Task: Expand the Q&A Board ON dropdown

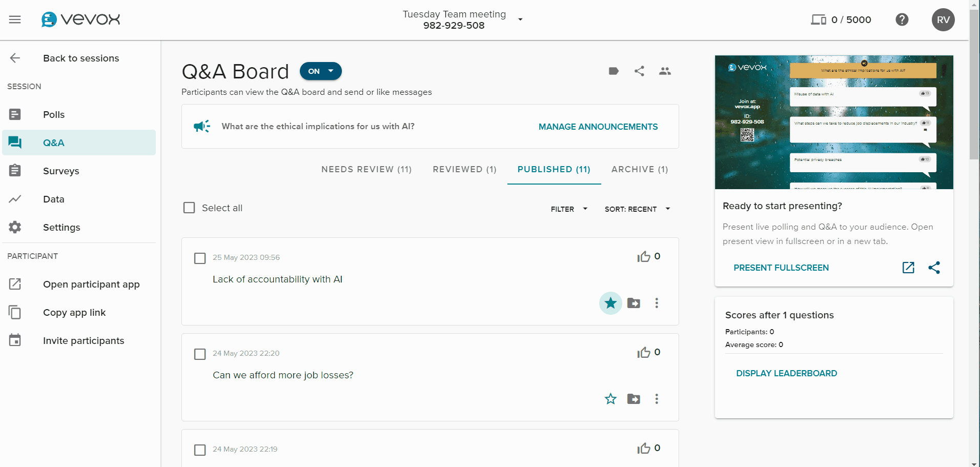Action: pos(321,71)
